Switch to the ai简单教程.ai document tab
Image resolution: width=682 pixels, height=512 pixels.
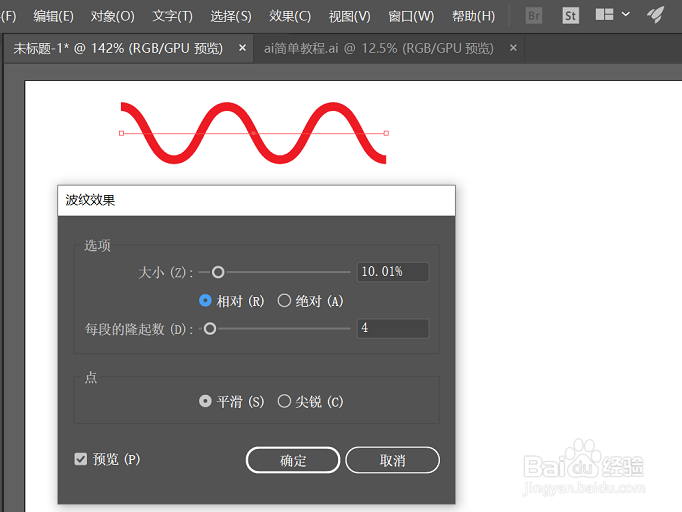[x=378, y=48]
